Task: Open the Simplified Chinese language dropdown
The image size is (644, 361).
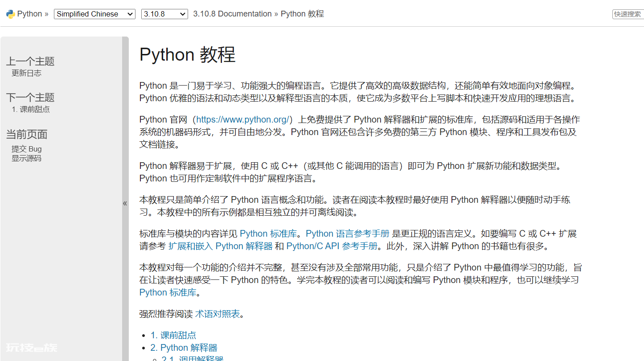Action: click(94, 14)
